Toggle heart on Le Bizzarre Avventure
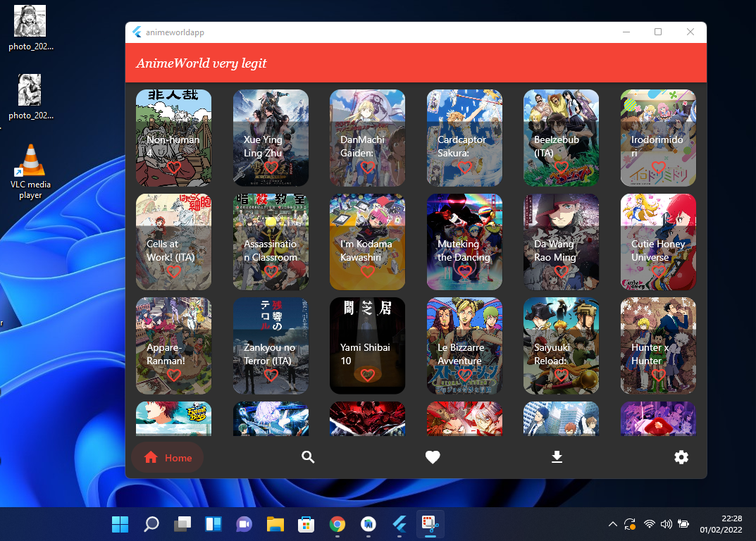This screenshot has width=756, height=541. coord(464,375)
